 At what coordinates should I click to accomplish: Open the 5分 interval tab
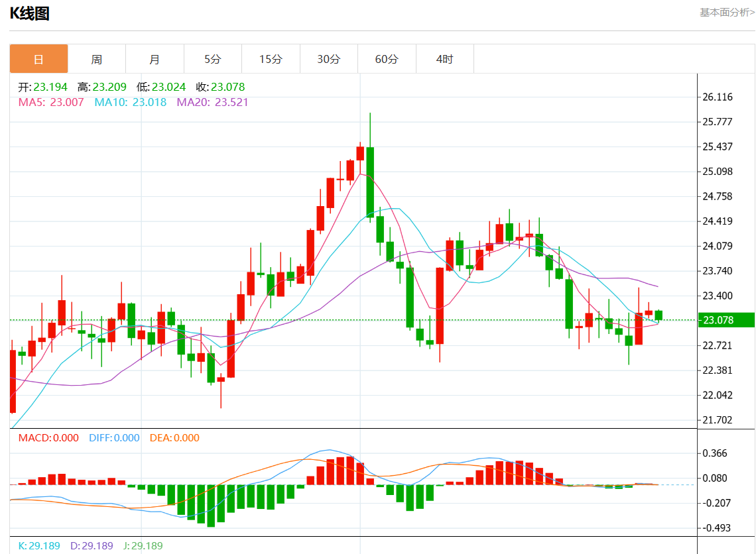pyautogui.click(x=213, y=59)
